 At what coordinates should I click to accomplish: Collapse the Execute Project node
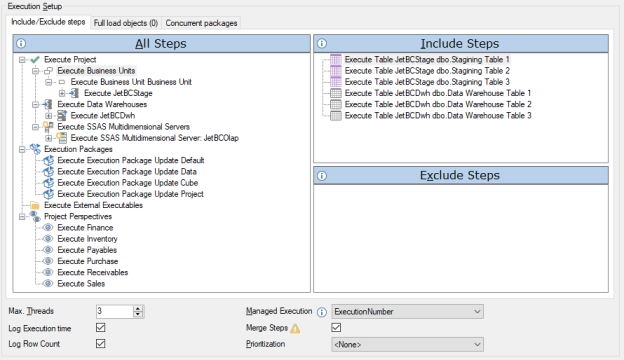pos(22,60)
